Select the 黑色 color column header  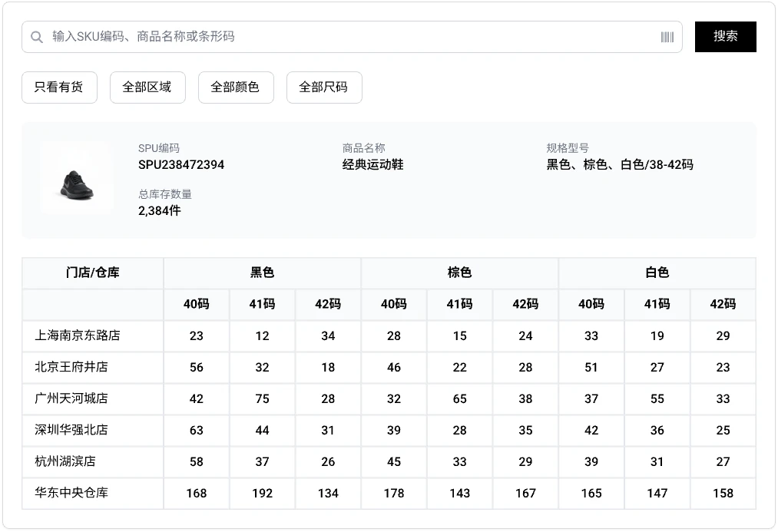coord(261,273)
